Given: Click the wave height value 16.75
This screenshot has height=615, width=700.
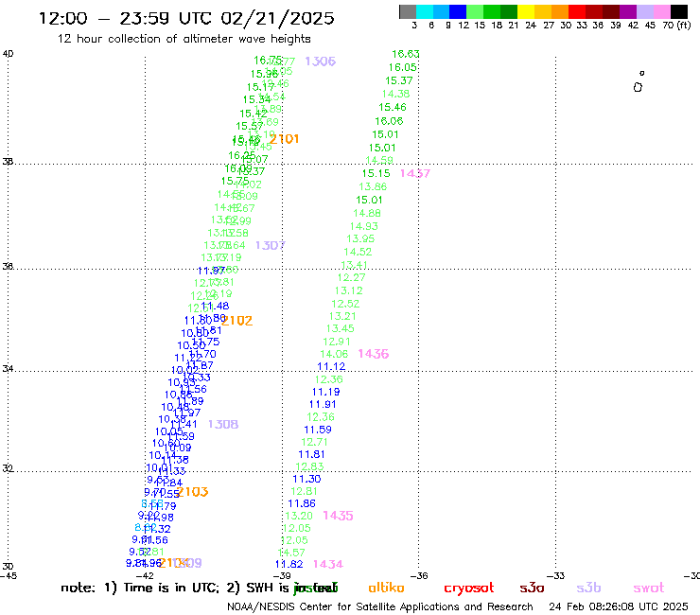Looking at the screenshot, I should (268, 61).
